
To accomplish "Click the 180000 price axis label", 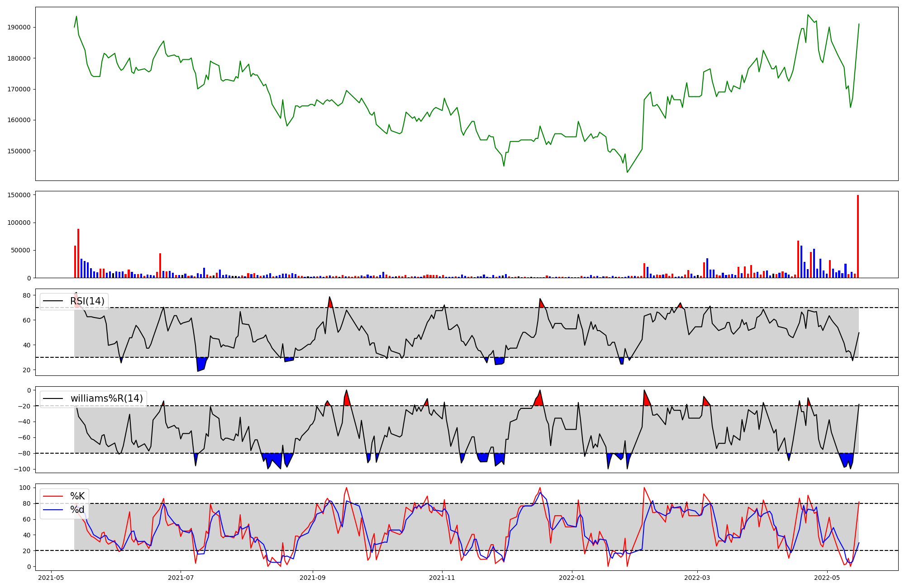I will point(19,58).
